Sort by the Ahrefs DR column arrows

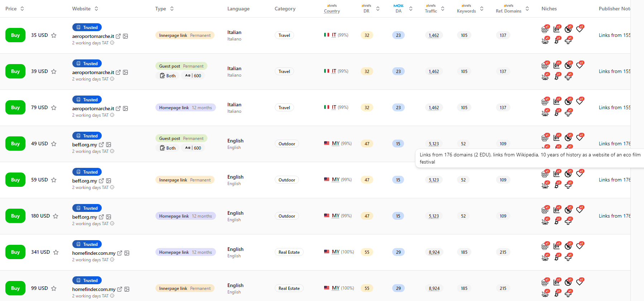378,9
